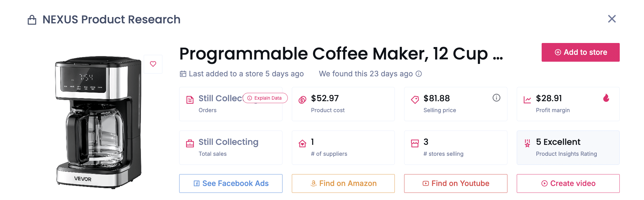
Task: Click the info icon after We found this
Action: point(419,74)
